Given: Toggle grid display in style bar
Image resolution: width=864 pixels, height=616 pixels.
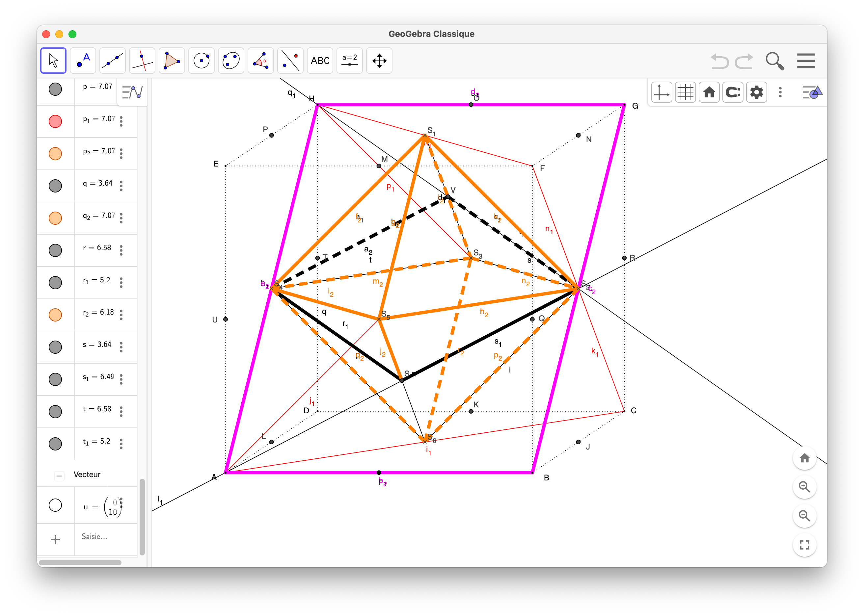Looking at the screenshot, I should [685, 92].
